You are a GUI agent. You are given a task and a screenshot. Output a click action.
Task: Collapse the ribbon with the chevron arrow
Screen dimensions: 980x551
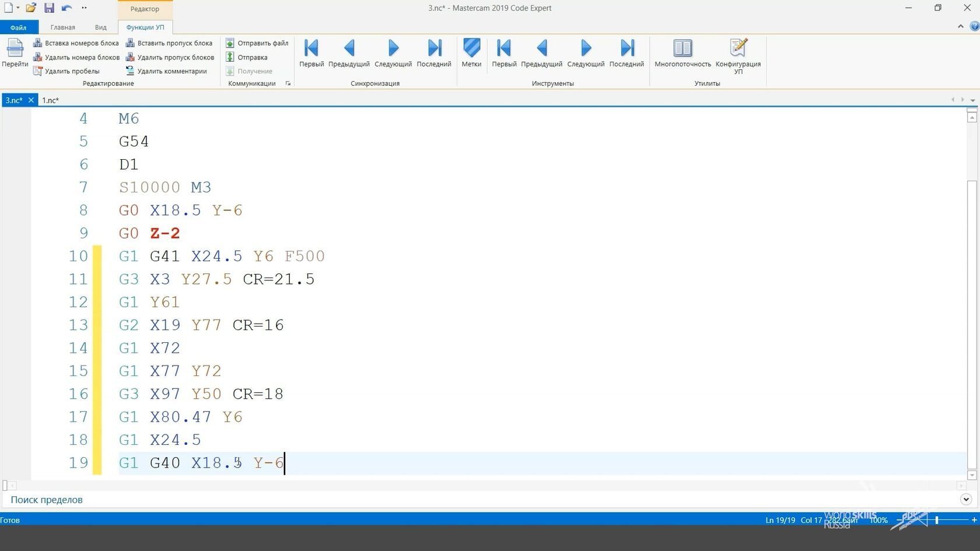point(960,26)
